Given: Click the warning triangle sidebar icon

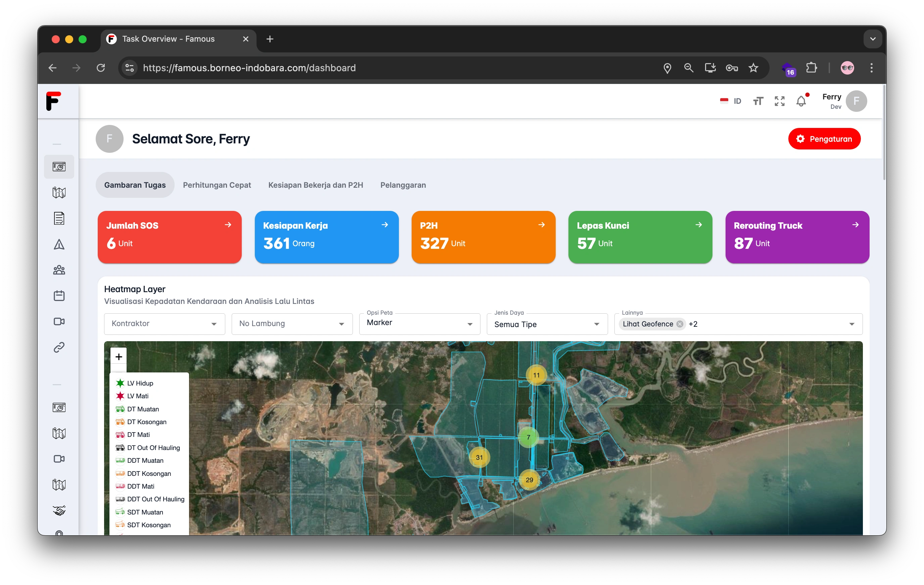Looking at the screenshot, I should (59, 244).
